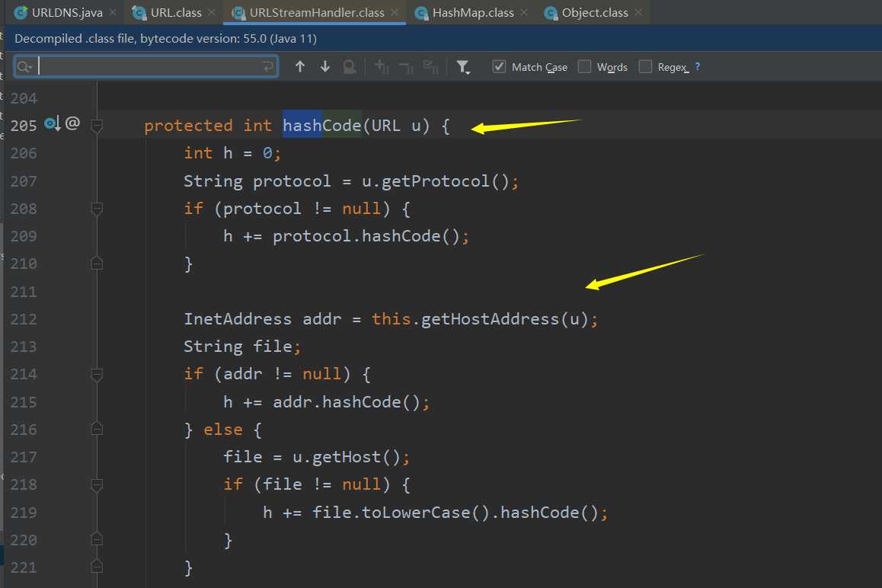The width and height of the screenshot is (882, 588).
Task: Click line number 205 in the gutter
Action: (24, 126)
